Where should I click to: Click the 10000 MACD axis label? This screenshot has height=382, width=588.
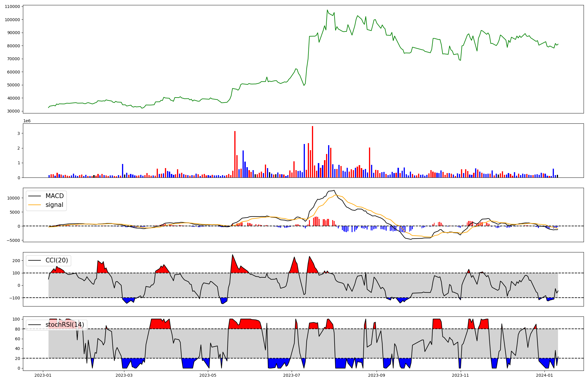pyautogui.click(x=14, y=198)
